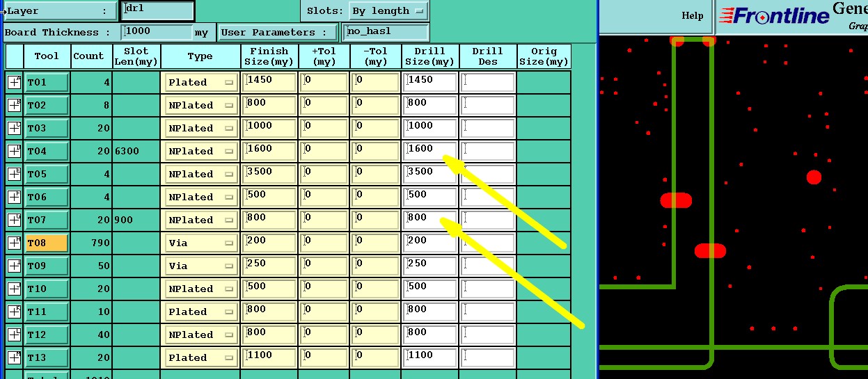Screen dimensions: 868x379
Task: Click the row icon beside tool T06
Action: (14, 197)
